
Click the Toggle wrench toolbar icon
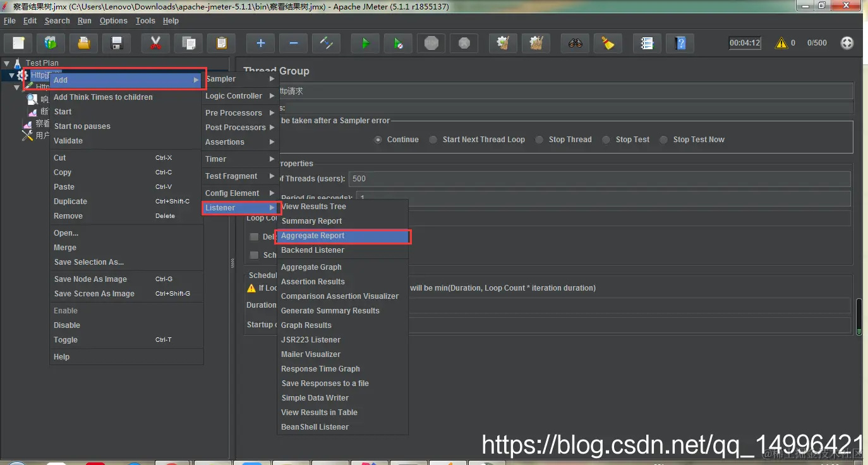326,43
